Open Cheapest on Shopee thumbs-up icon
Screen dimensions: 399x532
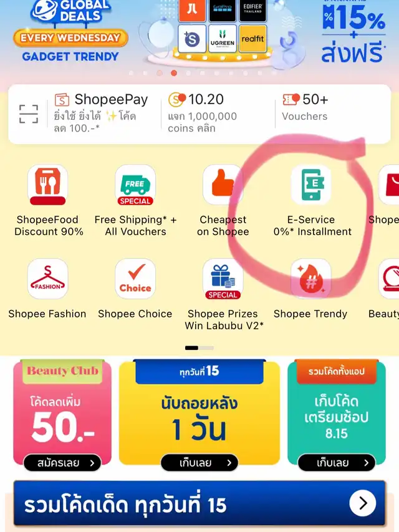point(223,185)
